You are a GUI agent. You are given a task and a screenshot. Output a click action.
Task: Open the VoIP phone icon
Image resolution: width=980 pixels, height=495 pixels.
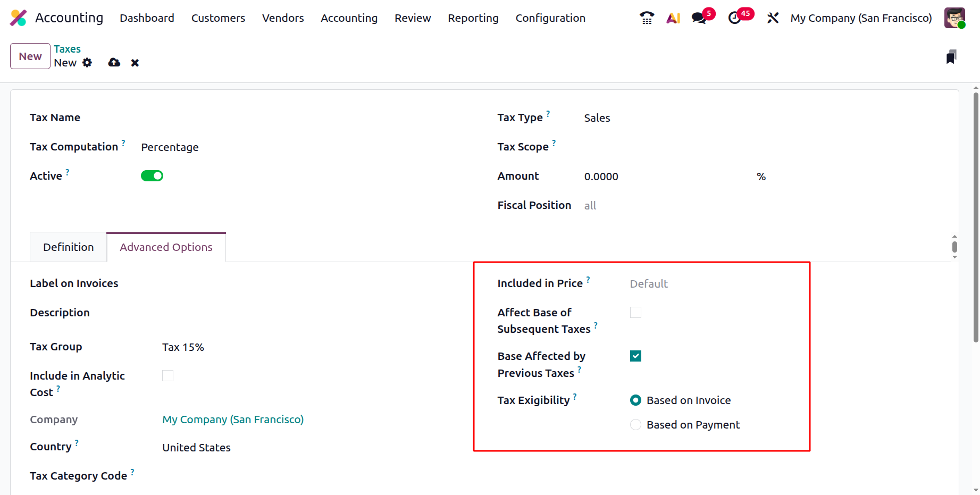coord(647,18)
